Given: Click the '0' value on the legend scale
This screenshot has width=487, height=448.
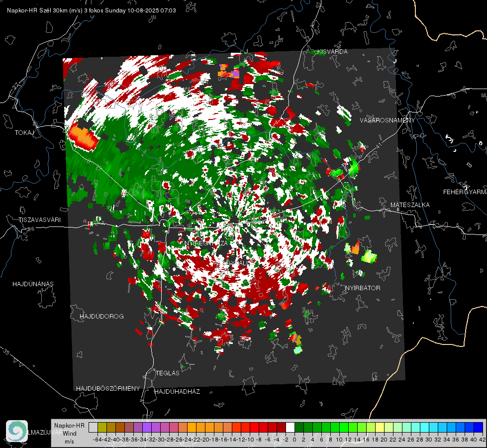Looking at the screenshot, I should point(294,440).
